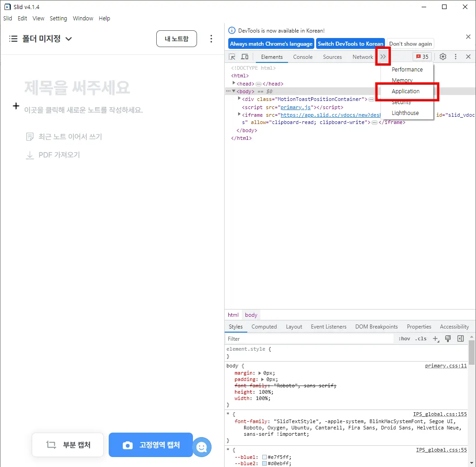
Task: Click the 부분 캡처 button
Action: 67,445
